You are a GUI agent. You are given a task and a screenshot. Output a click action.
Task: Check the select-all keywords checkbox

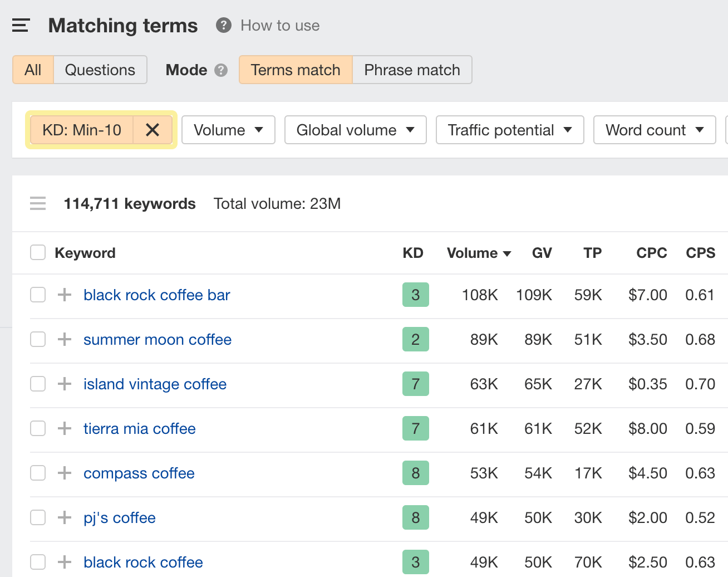[37, 252]
